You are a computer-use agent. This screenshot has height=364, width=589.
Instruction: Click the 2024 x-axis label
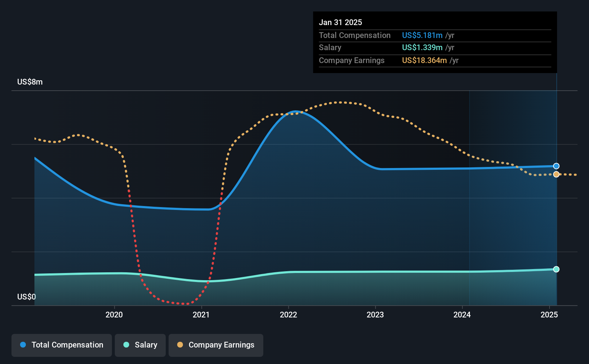tap(462, 315)
